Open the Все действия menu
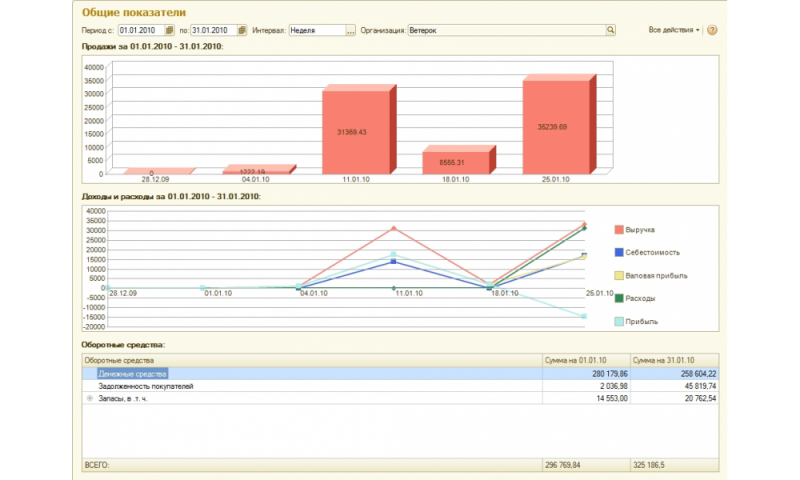Screen dimensions: 800x480 [x=674, y=31]
